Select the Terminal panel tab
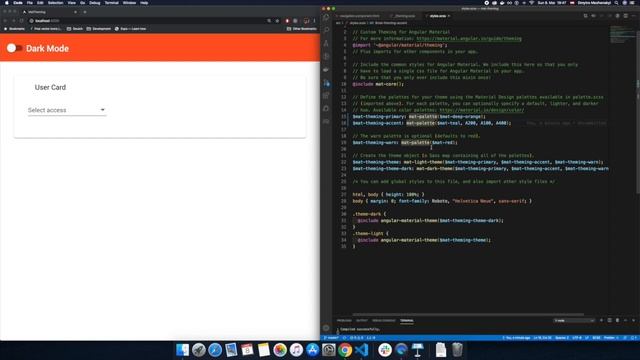640x360 pixels. point(407,320)
